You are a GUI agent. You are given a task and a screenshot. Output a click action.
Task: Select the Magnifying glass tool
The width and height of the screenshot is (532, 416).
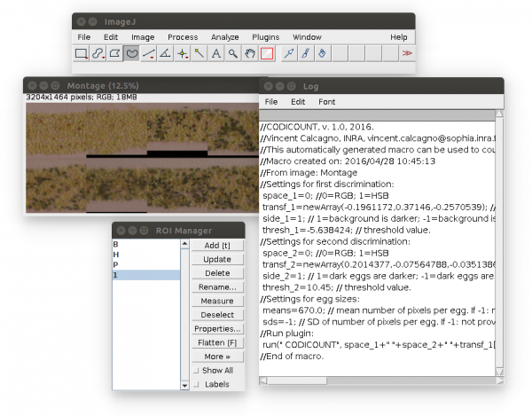(x=232, y=53)
